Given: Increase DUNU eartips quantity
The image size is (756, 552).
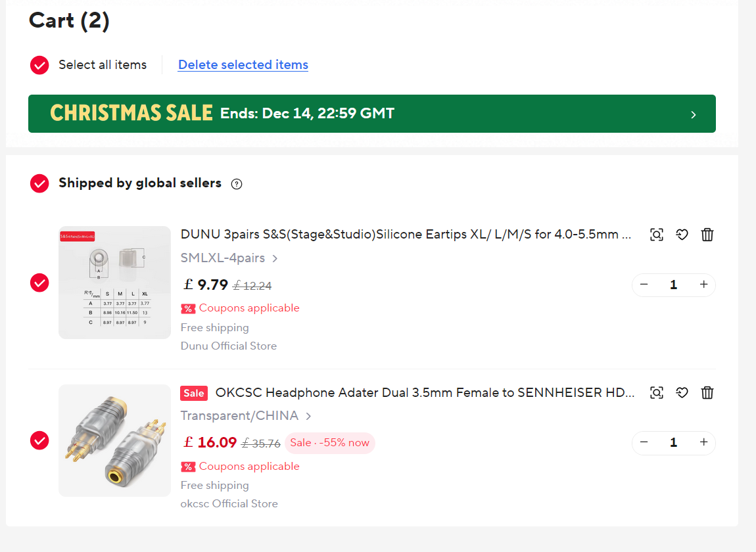Looking at the screenshot, I should pos(703,285).
